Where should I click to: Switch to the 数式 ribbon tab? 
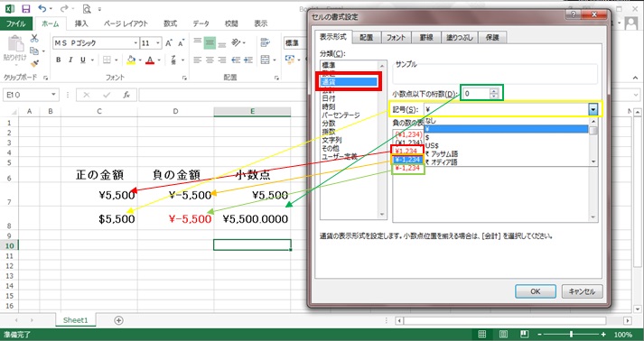click(170, 23)
